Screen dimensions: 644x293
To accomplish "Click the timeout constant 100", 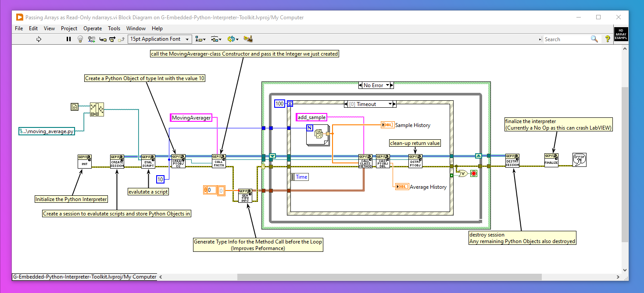I will (279, 104).
